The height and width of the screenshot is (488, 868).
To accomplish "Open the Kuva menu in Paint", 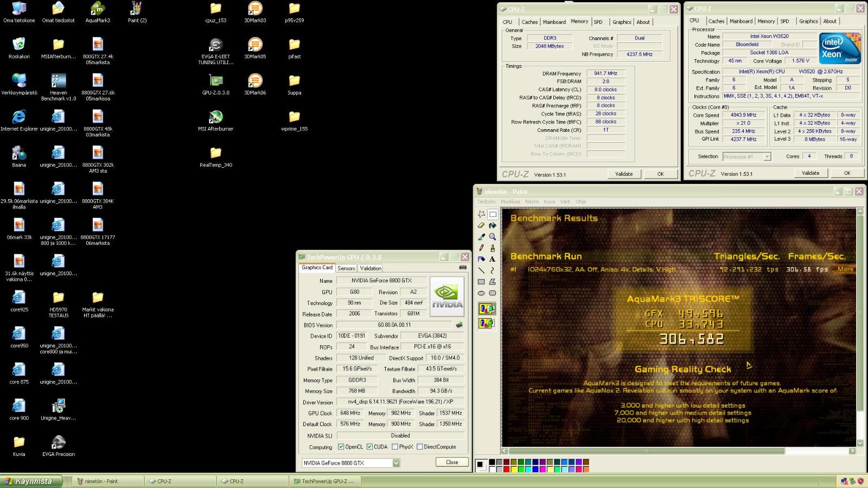I will tap(550, 201).
